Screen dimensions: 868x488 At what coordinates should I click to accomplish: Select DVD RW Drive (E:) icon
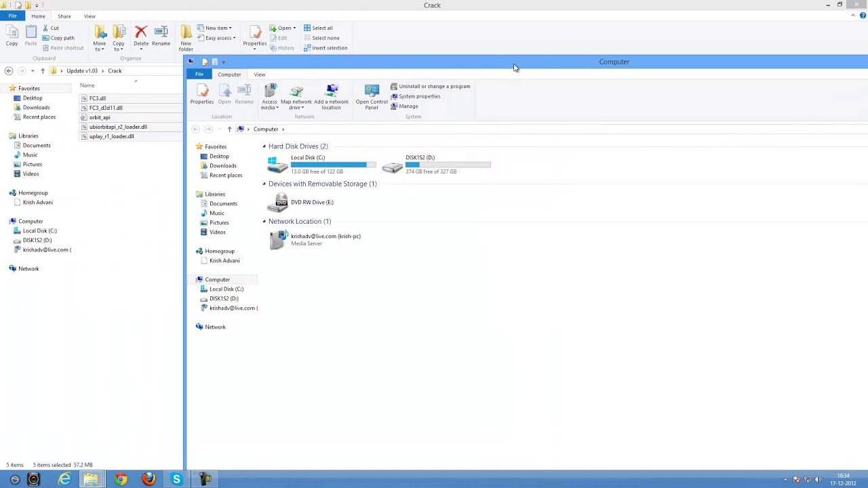tap(277, 203)
